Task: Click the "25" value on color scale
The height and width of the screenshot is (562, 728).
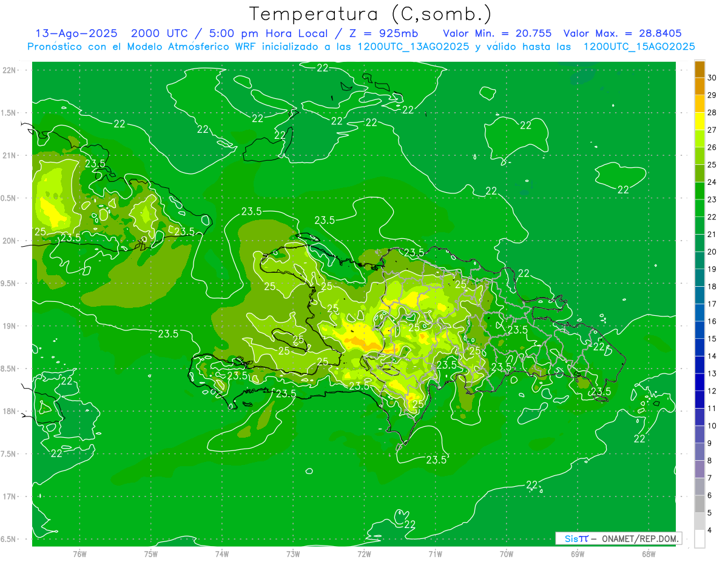Action: click(712, 165)
